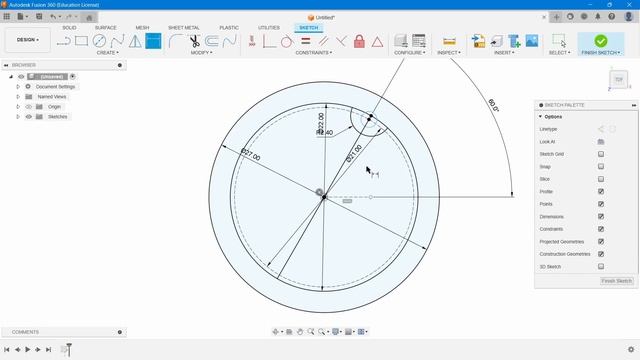Uncheck Dimensions checkbox
640x360 pixels.
(x=601, y=216)
